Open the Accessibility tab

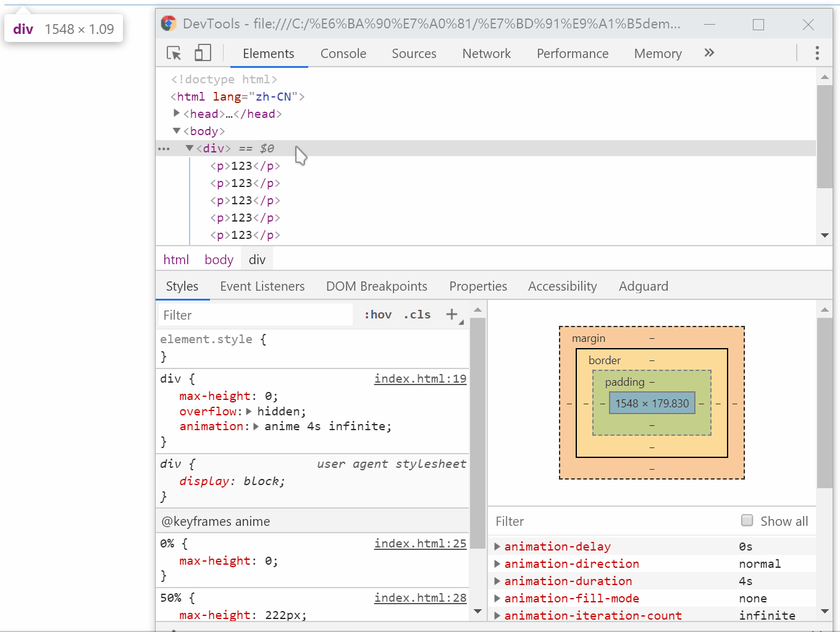[563, 286]
